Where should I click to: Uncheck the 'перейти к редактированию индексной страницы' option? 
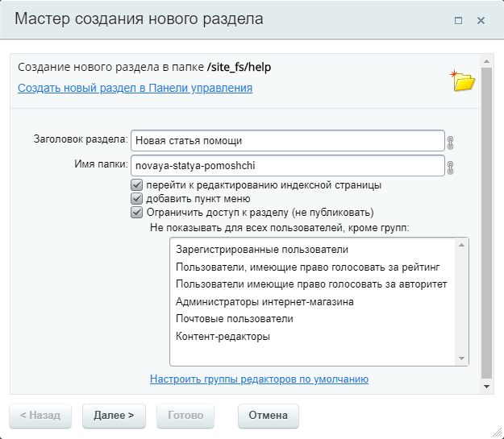click(x=136, y=185)
